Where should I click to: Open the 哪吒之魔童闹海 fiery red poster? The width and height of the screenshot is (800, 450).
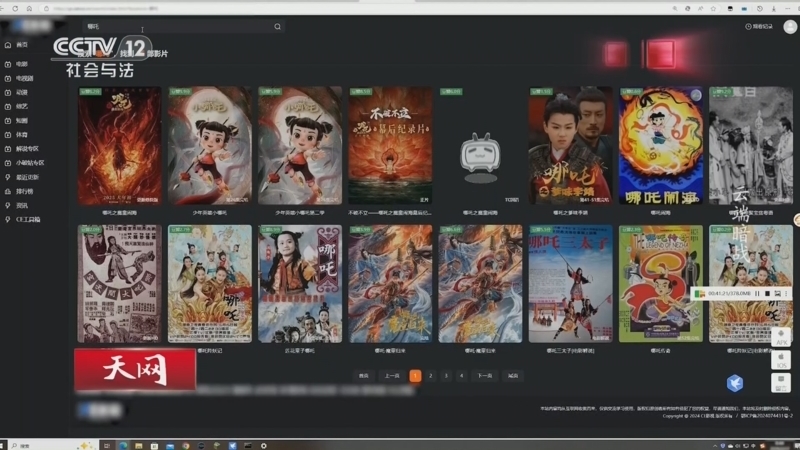[x=119, y=146]
